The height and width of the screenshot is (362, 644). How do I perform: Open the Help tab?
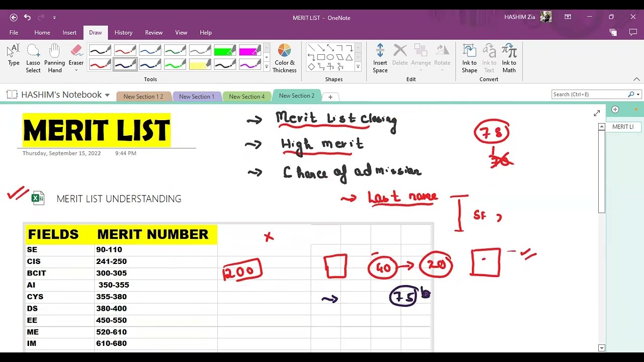pos(206,33)
